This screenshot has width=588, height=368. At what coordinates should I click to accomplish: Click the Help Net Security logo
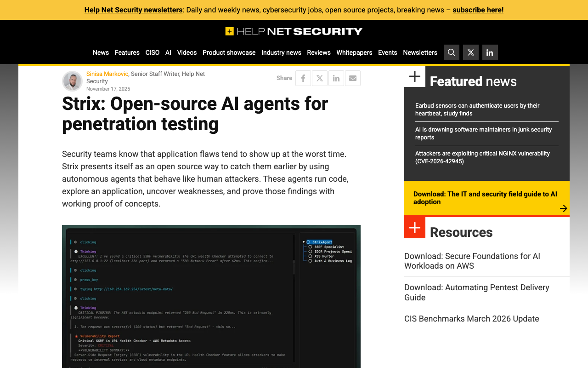(x=294, y=31)
